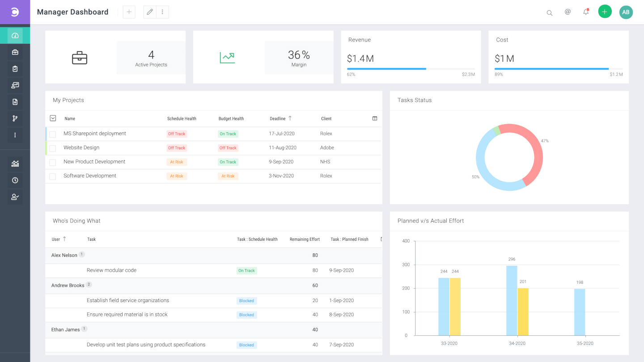This screenshot has width=644, height=362.
Task: Sort by Deadline using its arrow
Action: tap(290, 118)
